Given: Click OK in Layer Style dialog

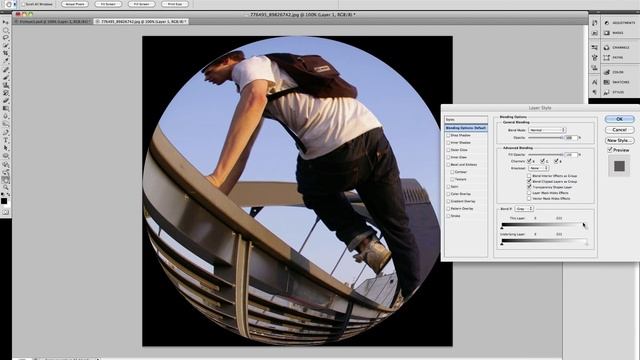Looking at the screenshot, I should coord(619,119).
